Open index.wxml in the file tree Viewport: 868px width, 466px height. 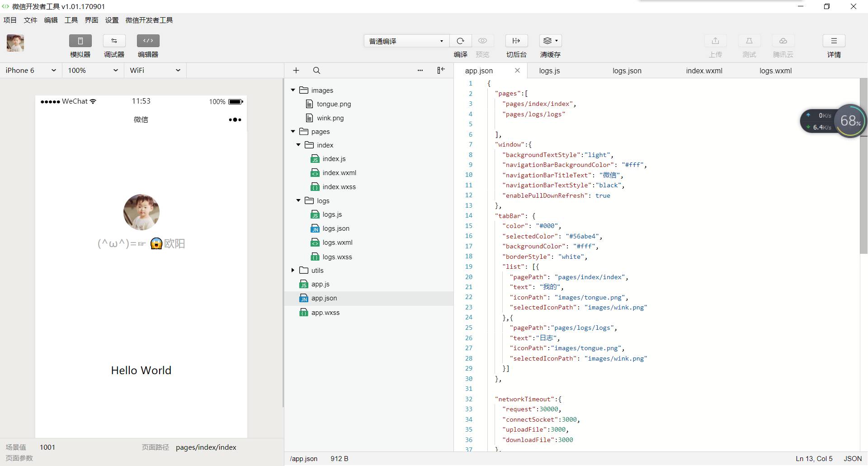(x=339, y=173)
